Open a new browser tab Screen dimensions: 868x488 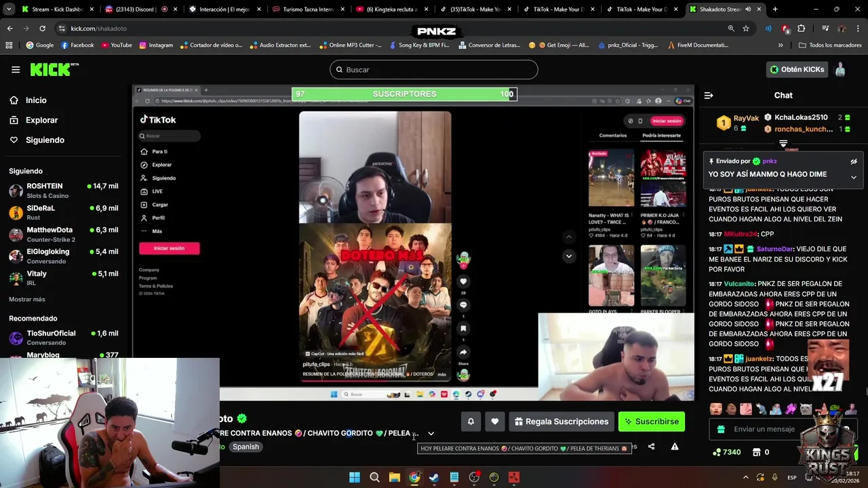pos(775,9)
